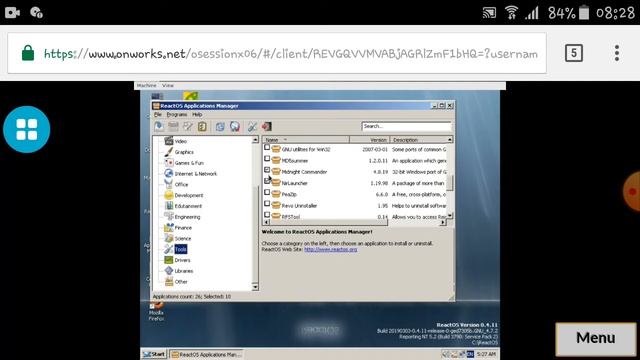This screenshot has height=360, width=640.
Task: Tick the GNU utilities for Win32 checkbox
Action: (267, 147)
